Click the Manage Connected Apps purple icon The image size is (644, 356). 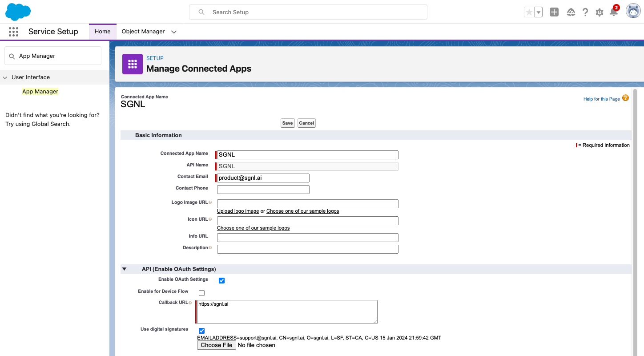click(x=133, y=64)
